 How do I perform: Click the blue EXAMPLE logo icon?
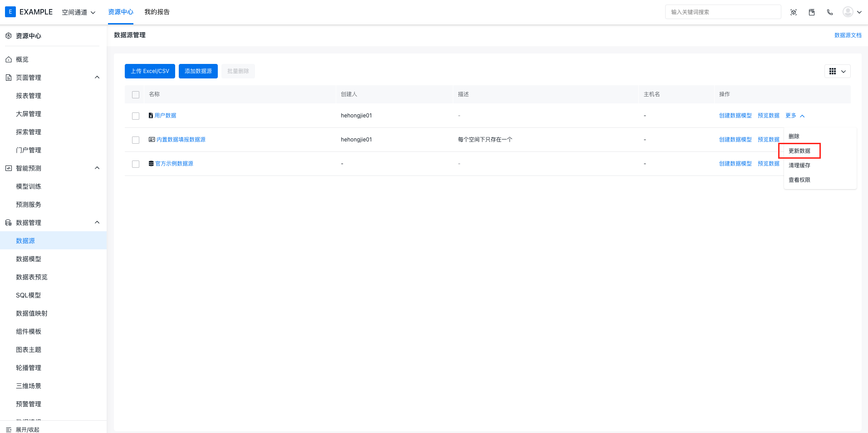coord(10,12)
